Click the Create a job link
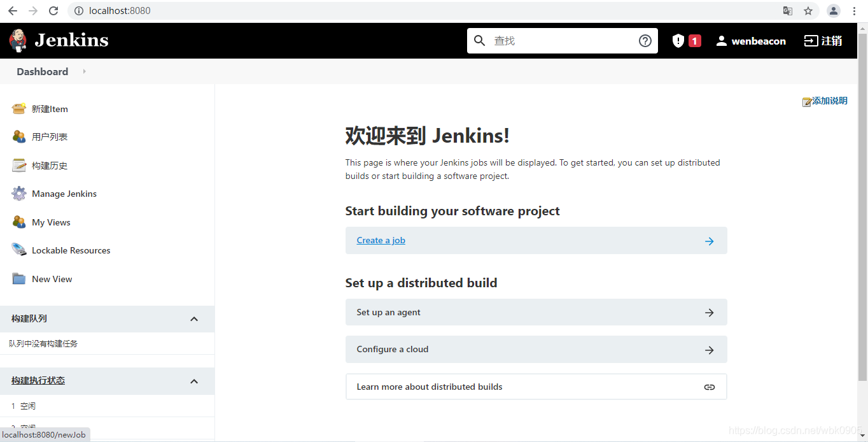Screen dimensions: 868x442 (381, 240)
